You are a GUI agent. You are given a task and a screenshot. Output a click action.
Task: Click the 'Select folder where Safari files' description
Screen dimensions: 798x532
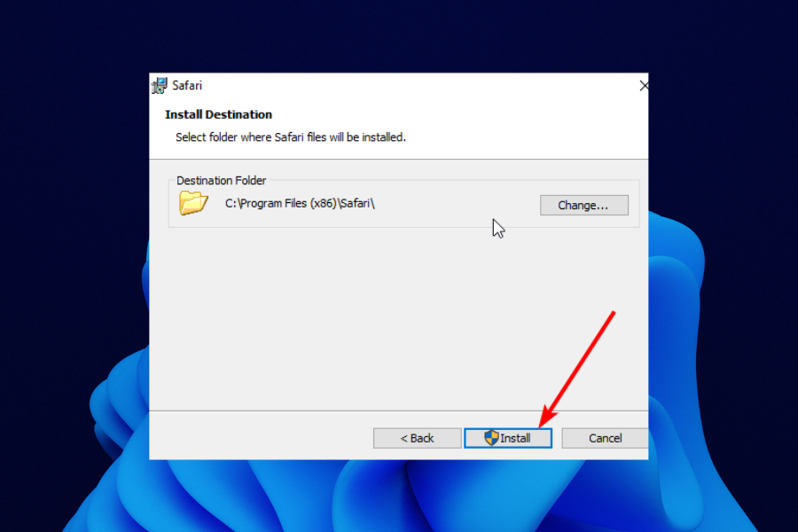tap(291, 137)
